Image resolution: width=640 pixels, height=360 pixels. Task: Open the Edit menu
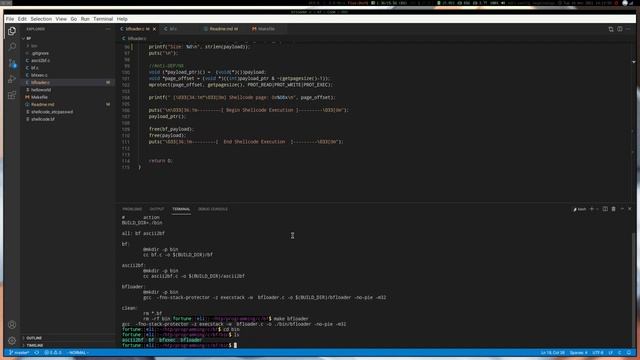[22, 19]
